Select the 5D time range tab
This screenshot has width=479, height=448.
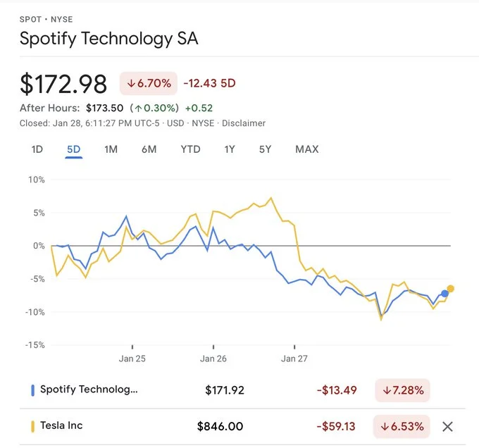(x=74, y=149)
